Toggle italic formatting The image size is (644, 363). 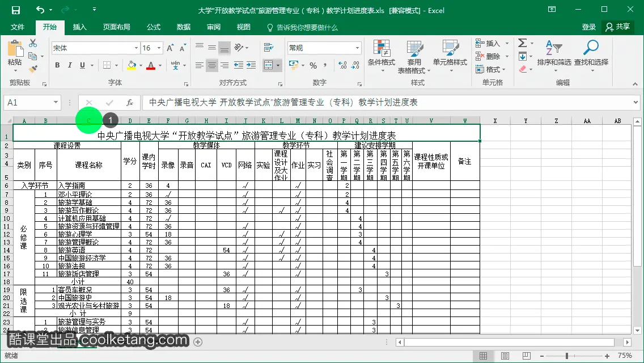[x=70, y=65]
